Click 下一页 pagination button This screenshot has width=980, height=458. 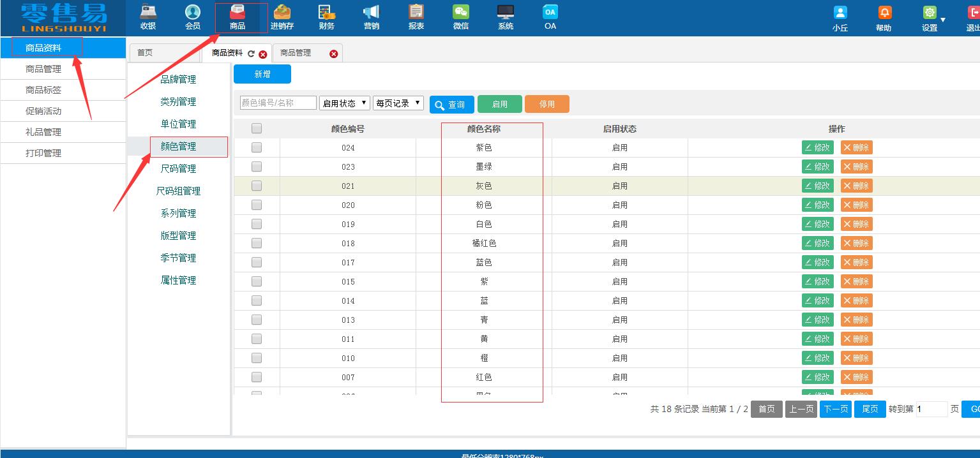tap(835, 409)
